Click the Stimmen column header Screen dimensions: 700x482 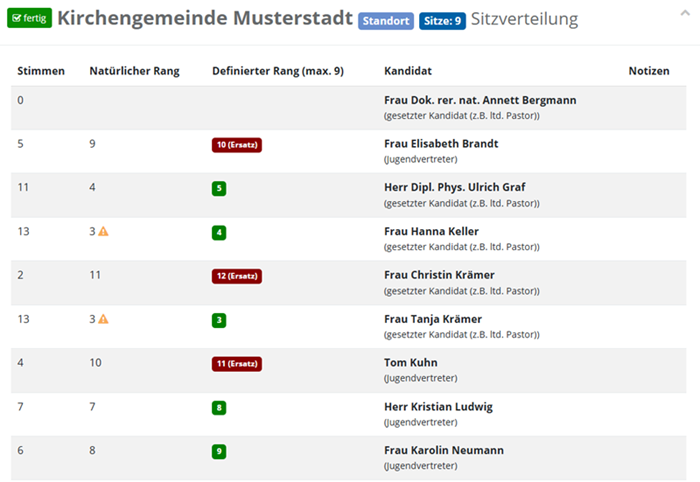(41, 71)
